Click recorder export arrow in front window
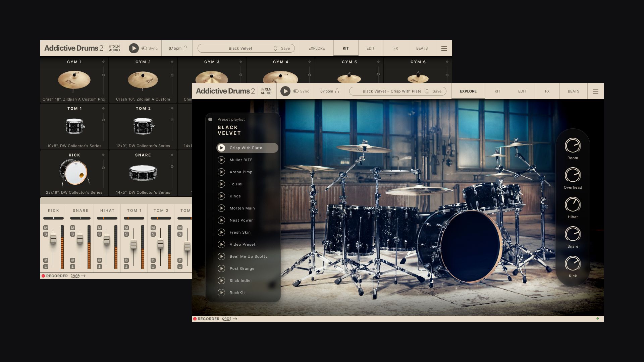Viewport: 644px width, 362px height. click(x=235, y=319)
